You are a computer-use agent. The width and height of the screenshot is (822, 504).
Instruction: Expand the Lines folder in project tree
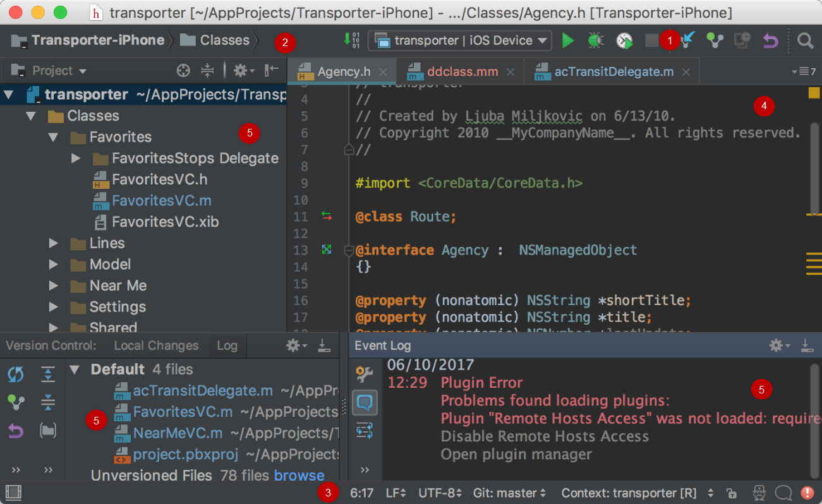[x=54, y=243]
